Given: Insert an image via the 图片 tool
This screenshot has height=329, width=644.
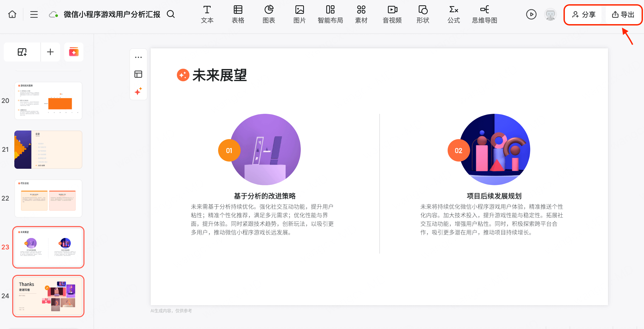Looking at the screenshot, I should 299,14.
